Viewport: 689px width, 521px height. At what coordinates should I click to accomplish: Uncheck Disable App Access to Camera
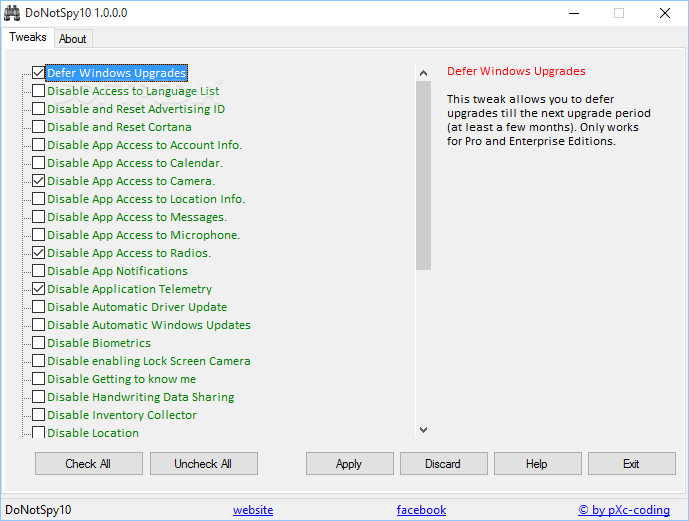[38, 181]
